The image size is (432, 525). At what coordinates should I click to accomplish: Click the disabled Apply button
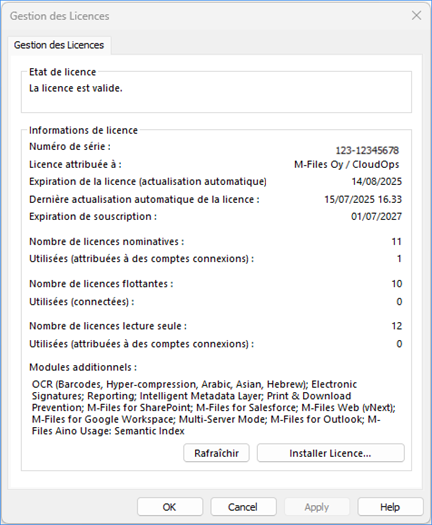316,507
